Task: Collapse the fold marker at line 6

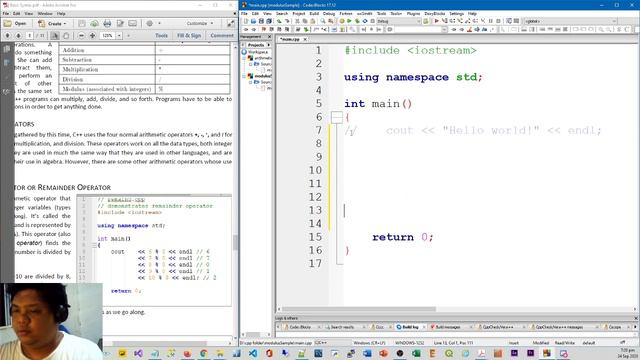Action: click(x=337, y=117)
